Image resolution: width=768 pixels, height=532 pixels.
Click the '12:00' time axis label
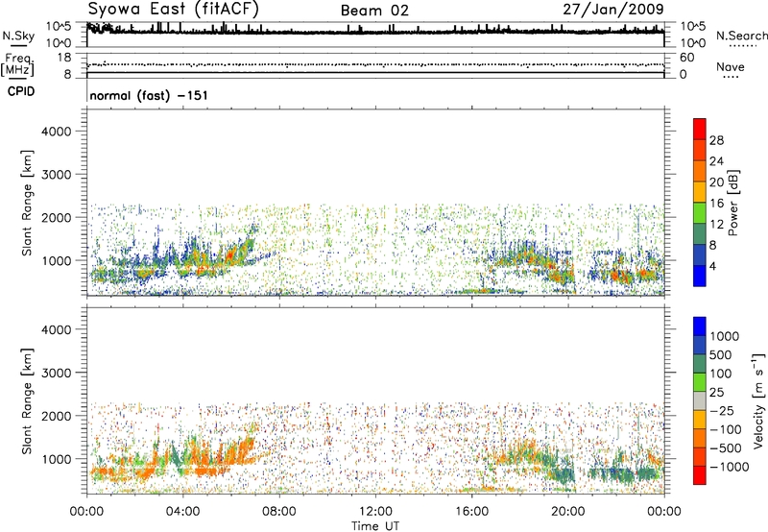coord(375,512)
